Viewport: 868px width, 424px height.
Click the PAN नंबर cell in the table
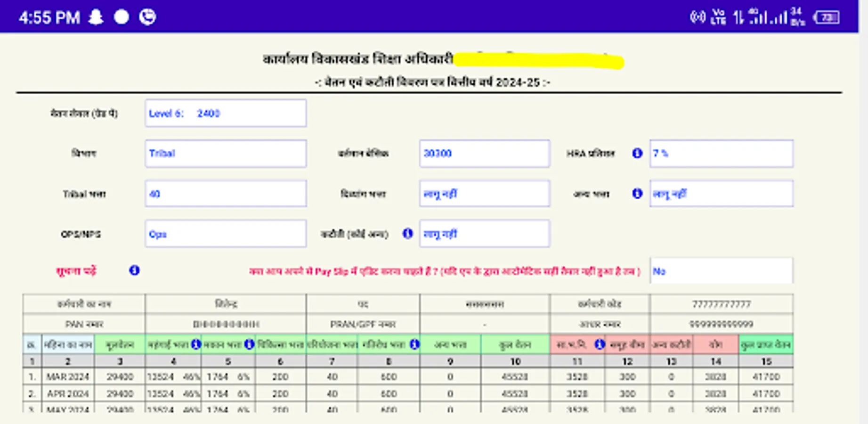(x=84, y=324)
